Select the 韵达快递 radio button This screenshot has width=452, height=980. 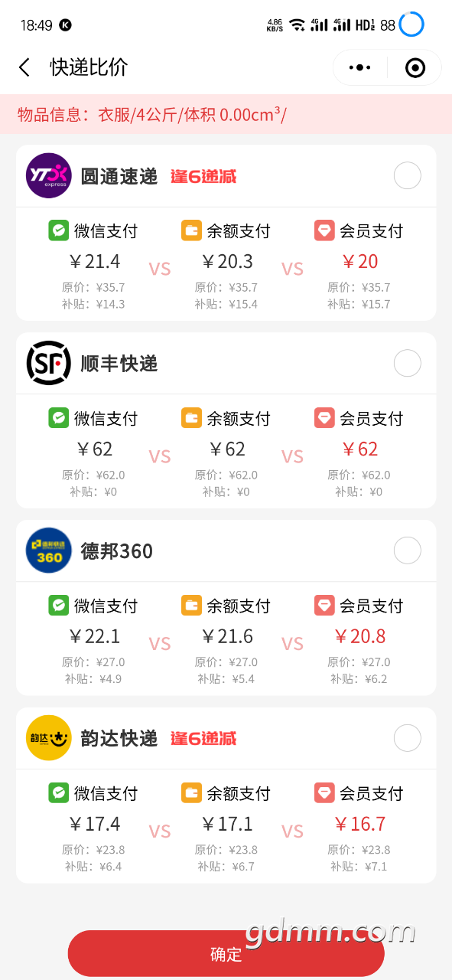click(407, 738)
